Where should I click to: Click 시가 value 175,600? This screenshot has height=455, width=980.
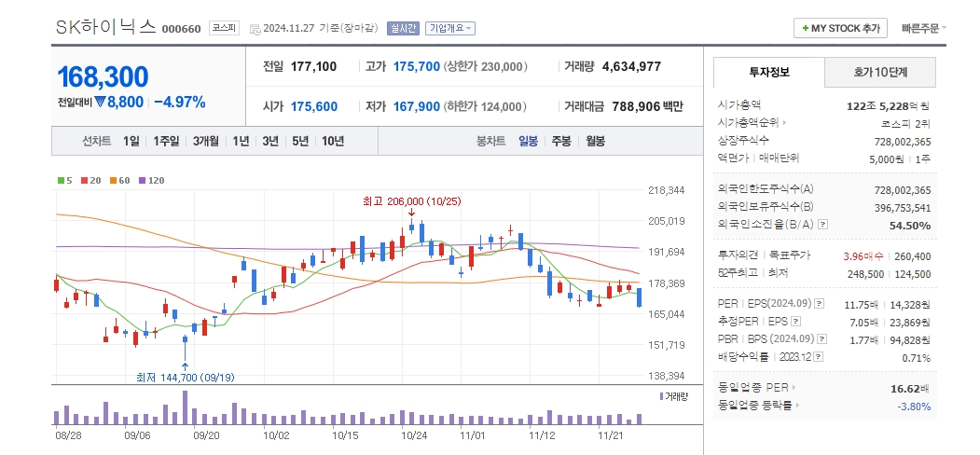[314, 107]
